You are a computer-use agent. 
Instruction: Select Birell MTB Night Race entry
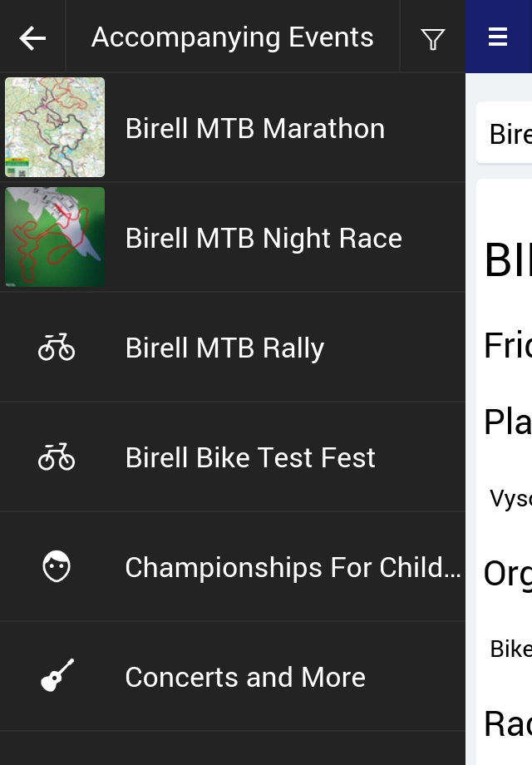pyautogui.click(x=233, y=238)
